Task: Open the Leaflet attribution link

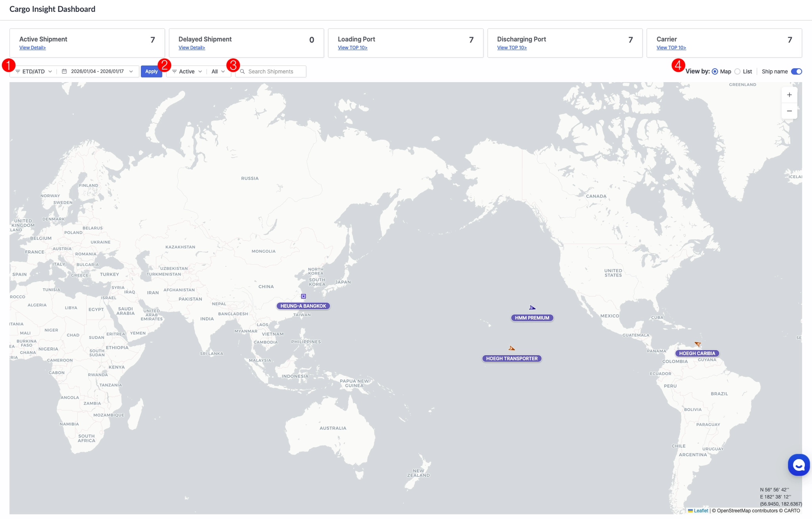Action: tap(701, 511)
